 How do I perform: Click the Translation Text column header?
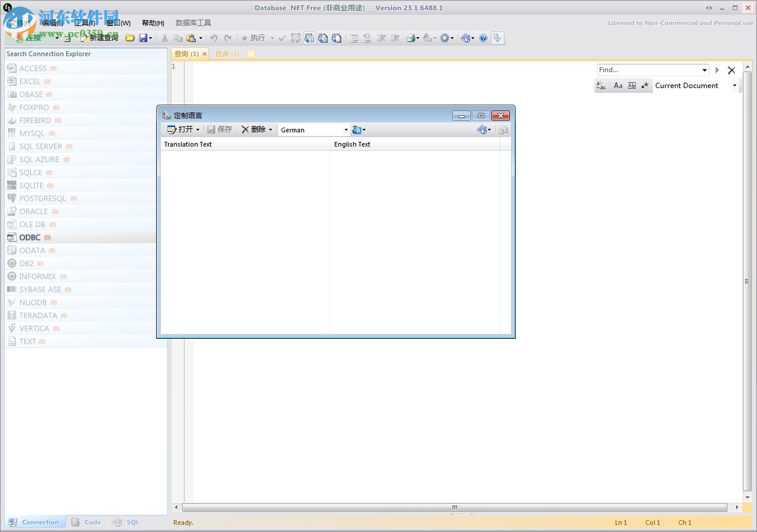(245, 144)
